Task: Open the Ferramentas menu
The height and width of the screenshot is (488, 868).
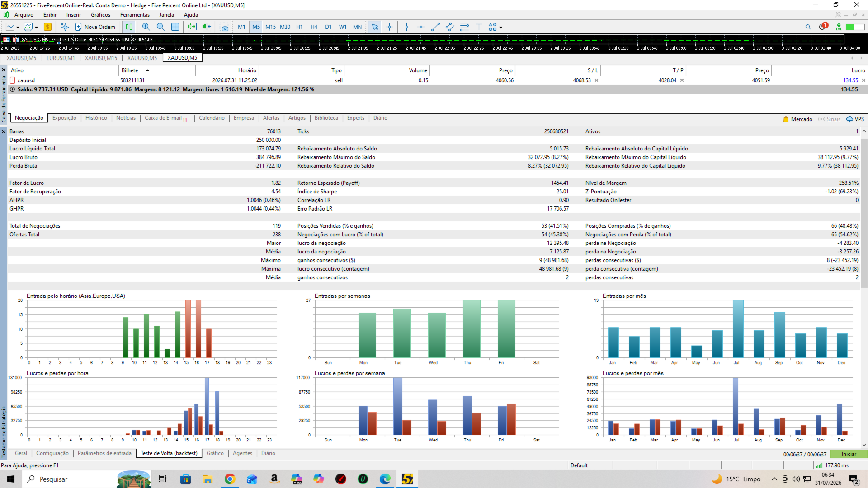Action: (135, 15)
